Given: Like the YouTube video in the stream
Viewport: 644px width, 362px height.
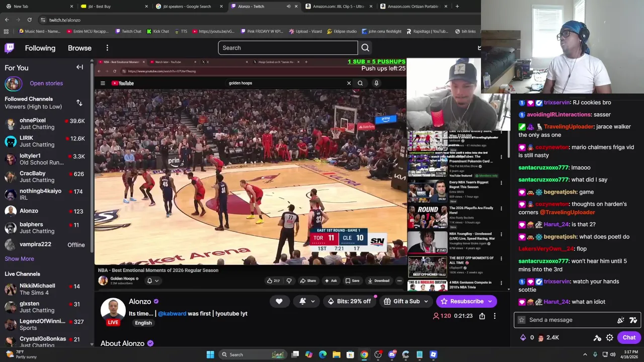Looking at the screenshot, I should [273, 281].
